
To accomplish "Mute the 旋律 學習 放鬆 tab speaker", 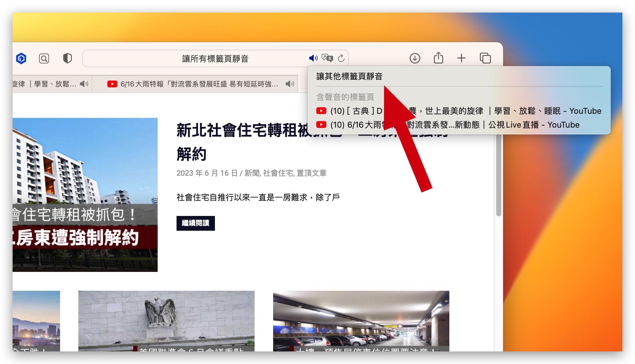I will pos(84,84).
